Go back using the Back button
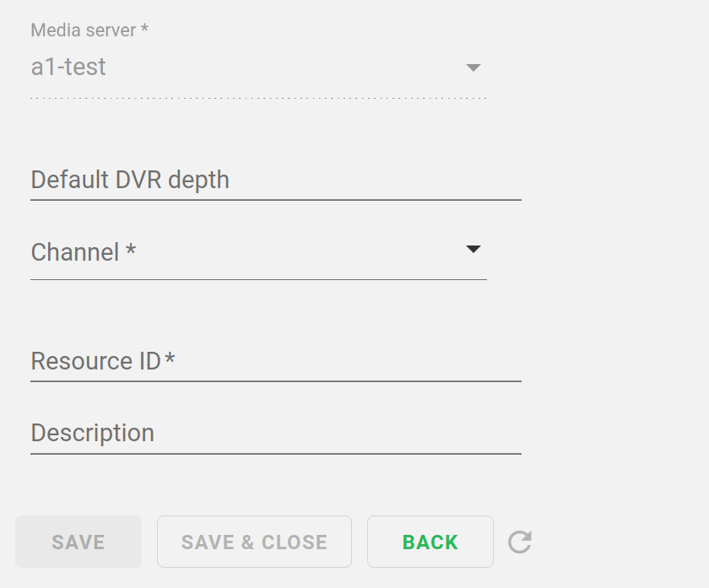The image size is (709, 588). pos(430,542)
